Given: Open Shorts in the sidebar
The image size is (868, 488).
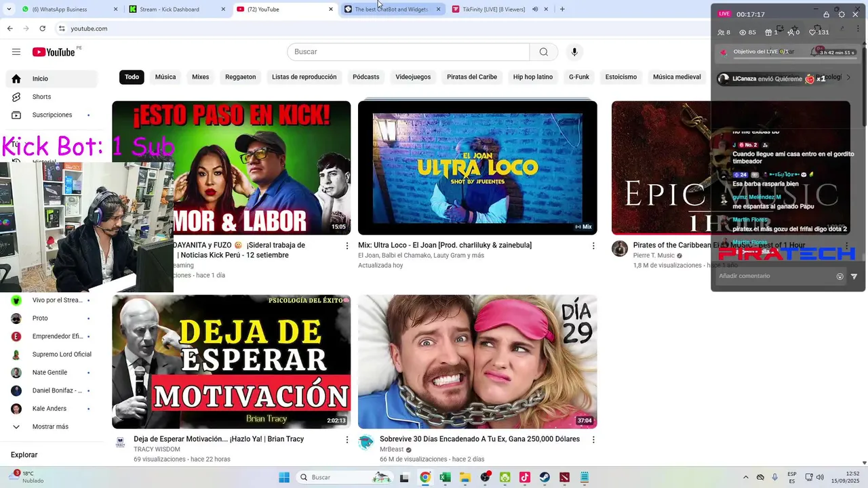Looking at the screenshot, I should point(52,97).
